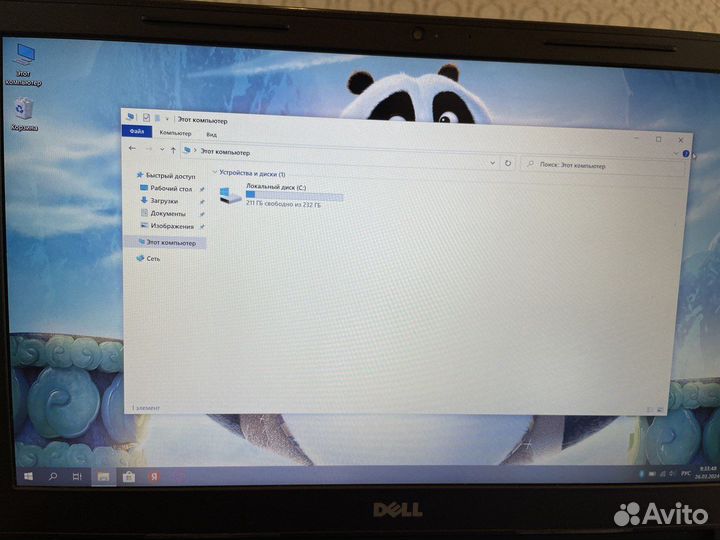Expand the recent locations dropdown arrow
720x540 pixels.
(161, 150)
